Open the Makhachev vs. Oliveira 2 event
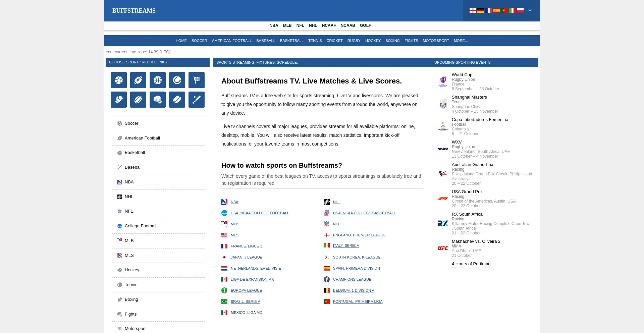This screenshot has width=644, height=333. (x=476, y=241)
